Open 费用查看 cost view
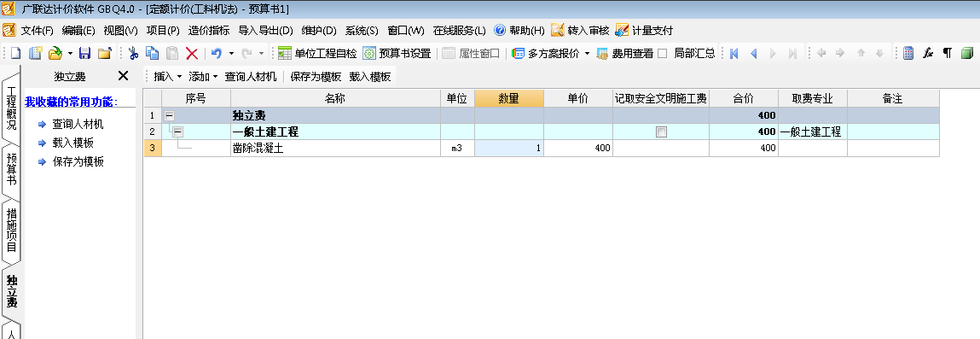 [x=624, y=53]
